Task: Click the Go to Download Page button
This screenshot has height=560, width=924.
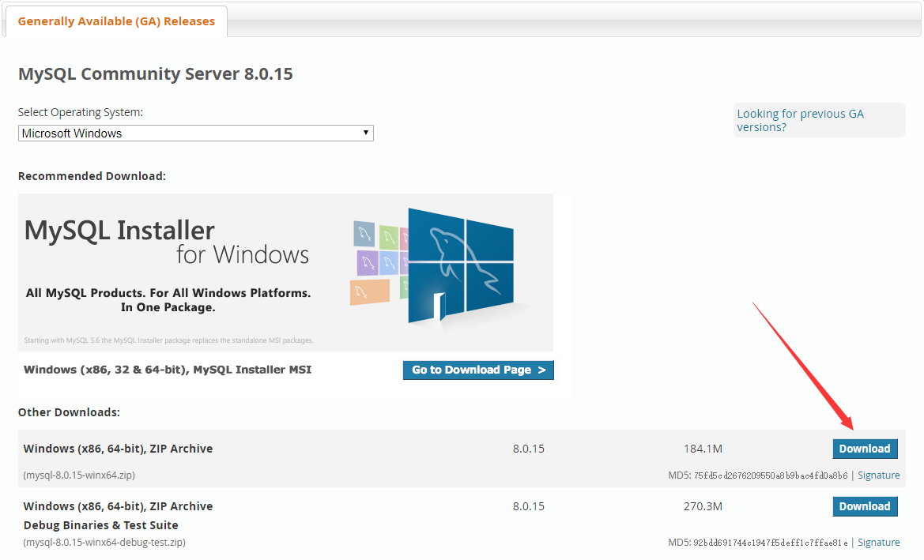Action: 477,370
